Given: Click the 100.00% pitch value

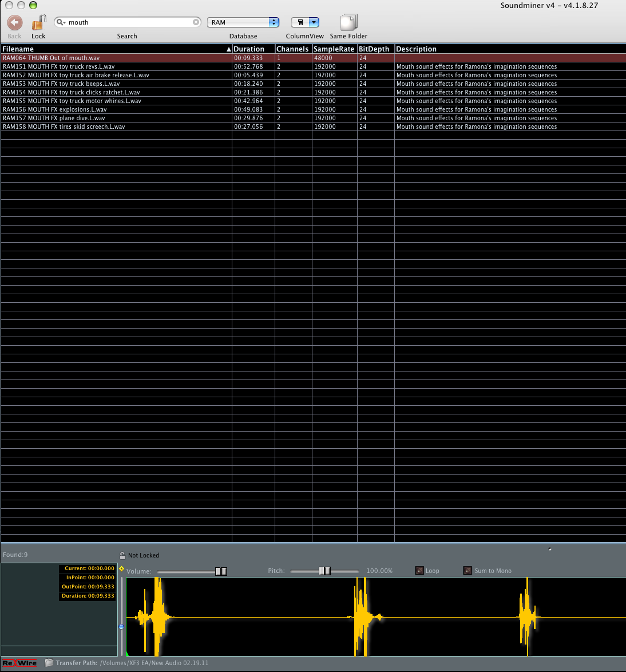Looking at the screenshot, I should click(379, 571).
